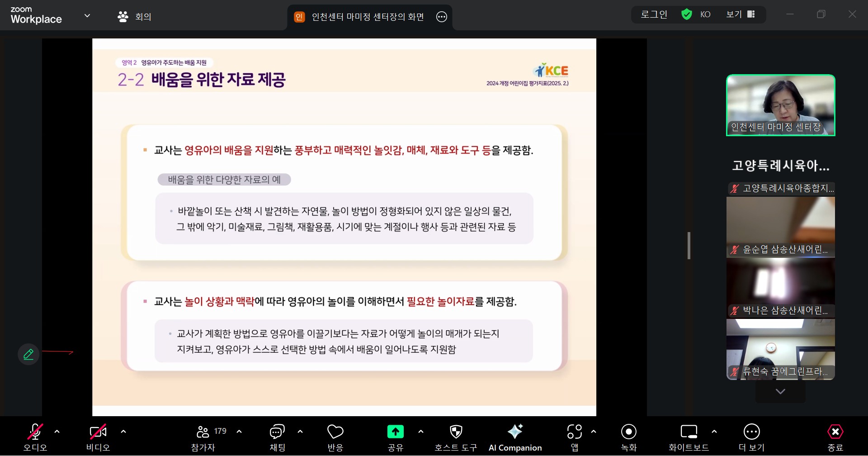Click the 로그인 login button

tap(654, 14)
